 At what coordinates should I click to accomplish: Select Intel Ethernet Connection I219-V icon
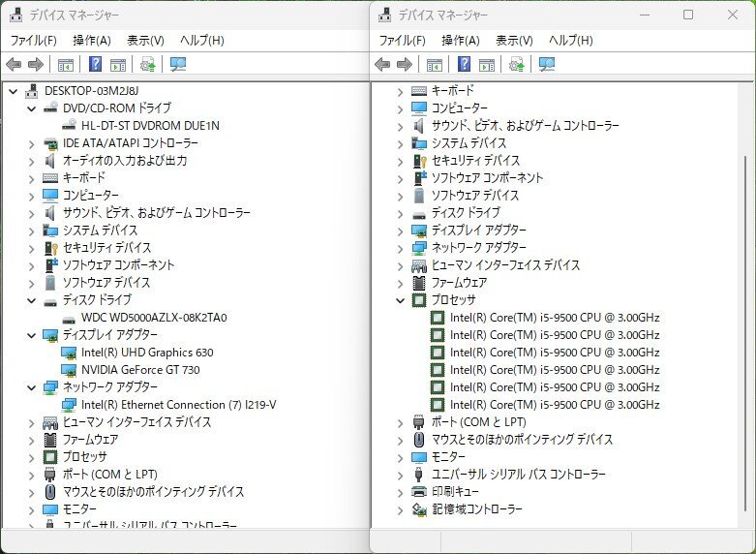coord(69,405)
